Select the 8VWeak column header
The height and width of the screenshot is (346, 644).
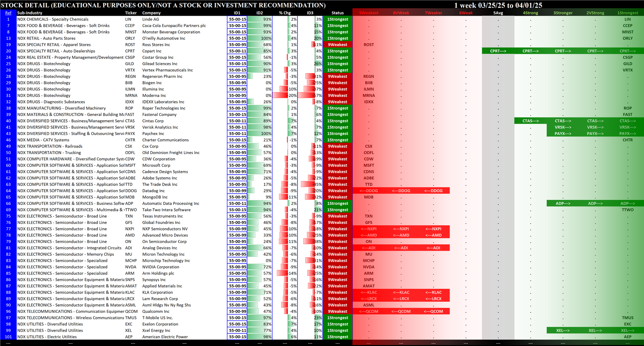401,13
